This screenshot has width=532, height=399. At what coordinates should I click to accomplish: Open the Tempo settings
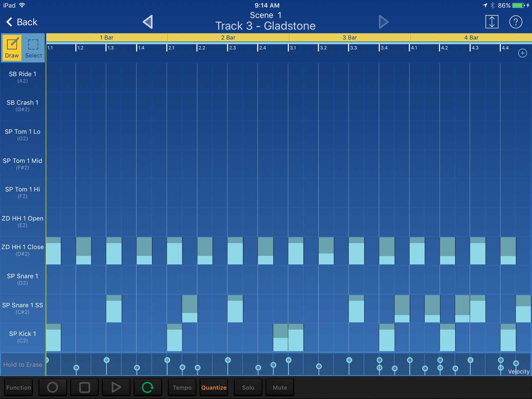pyautogui.click(x=182, y=387)
